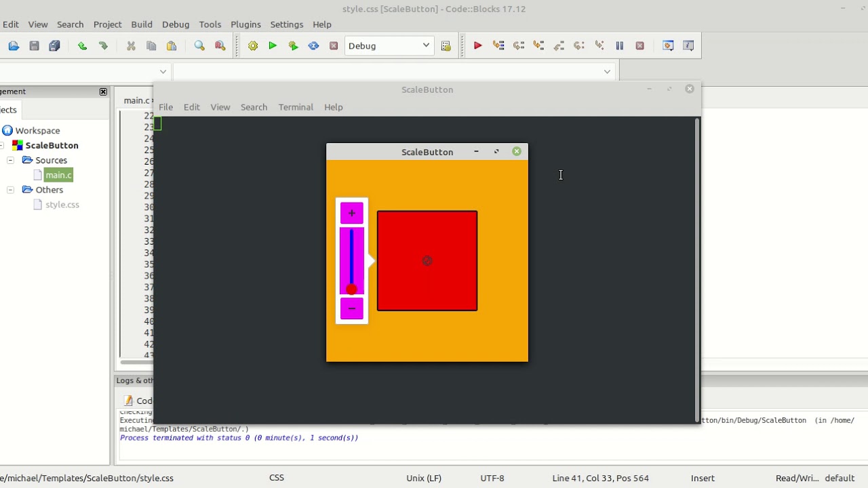Click the Step into instruction icon
This screenshot has width=868, height=488.
(599, 46)
